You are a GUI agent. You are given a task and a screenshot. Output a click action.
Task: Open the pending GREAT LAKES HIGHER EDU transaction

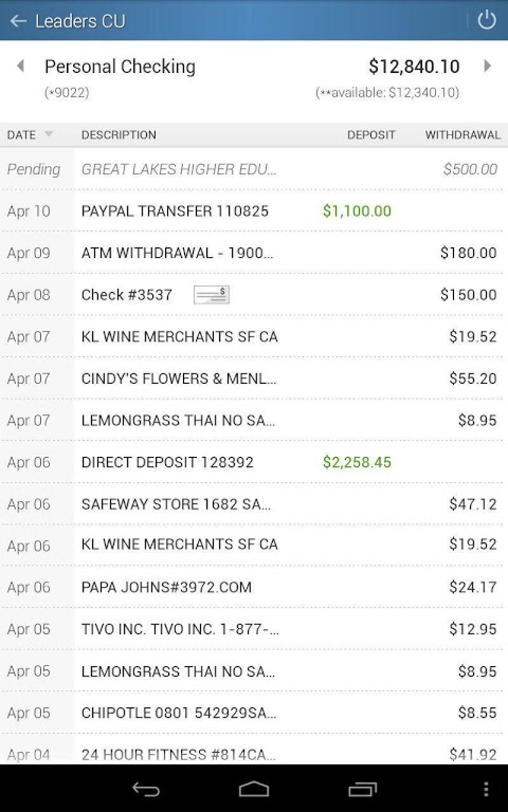[179, 169]
